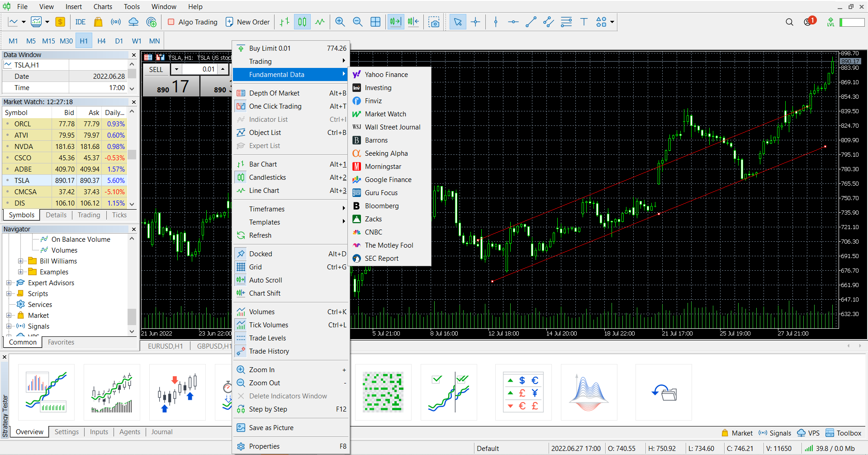Open the objects tools dropdown arrow

coord(612,22)
